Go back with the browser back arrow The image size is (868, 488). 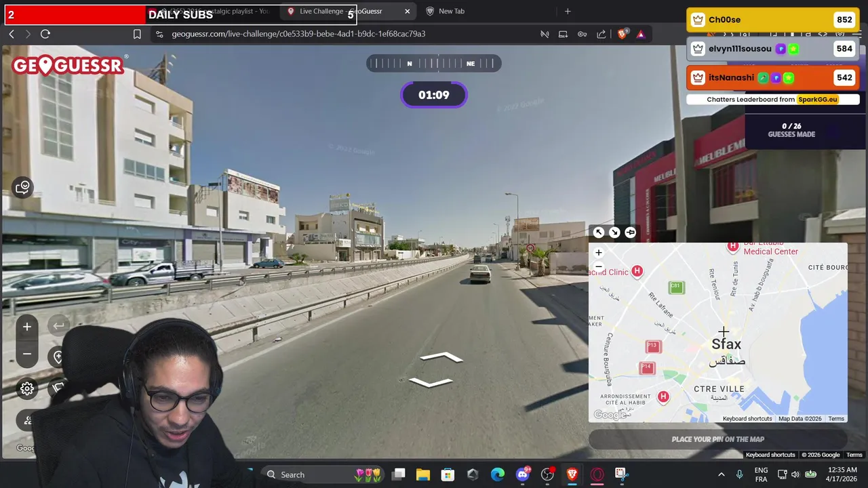[12, 34]
